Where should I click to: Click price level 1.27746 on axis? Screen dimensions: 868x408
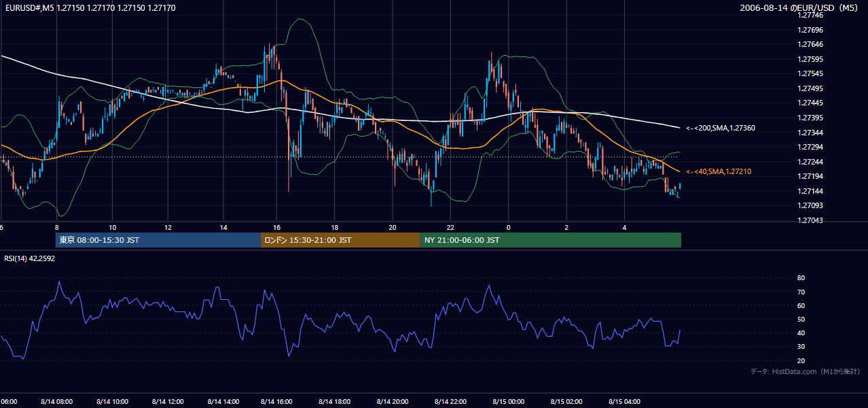(810, 16)
